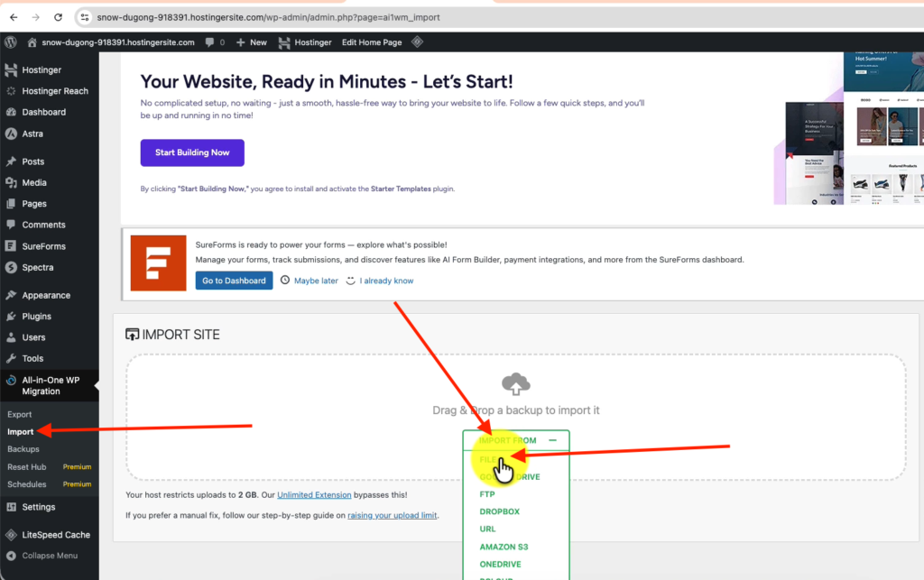This screenshot has width=924, height=580.
Task: Choose FTP from the import list
Action: [x=487, y=494]
